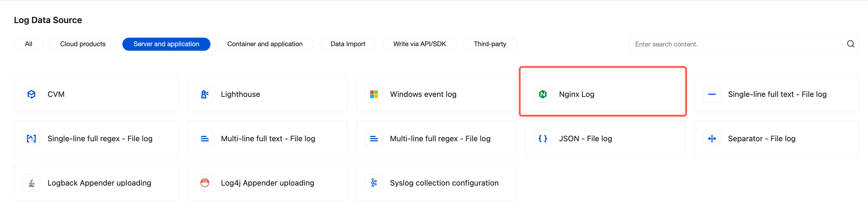Select Write via API/SDK tab
The height and width of the screenshot is (212, 868).
[419, 44]
